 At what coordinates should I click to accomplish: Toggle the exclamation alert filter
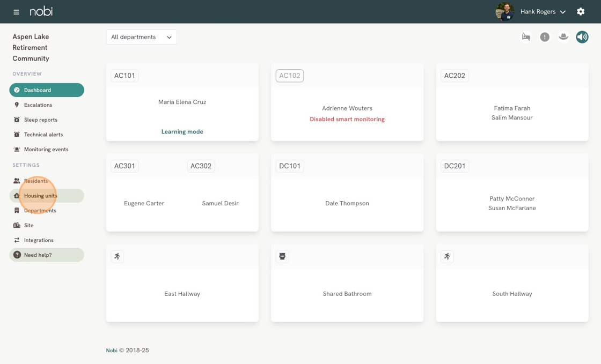point(545,37)
